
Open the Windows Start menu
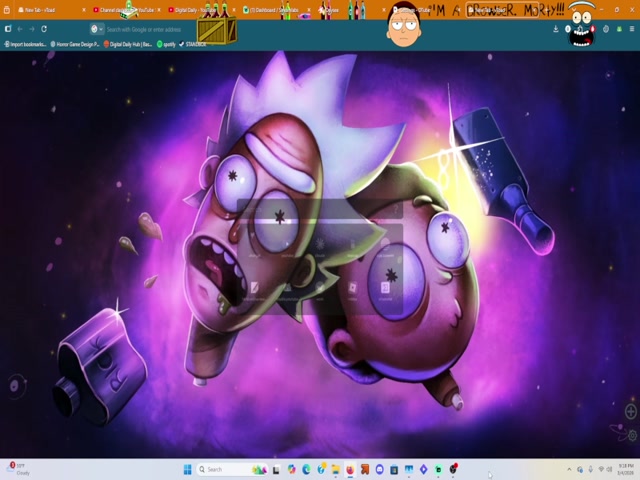click(187, 469)
